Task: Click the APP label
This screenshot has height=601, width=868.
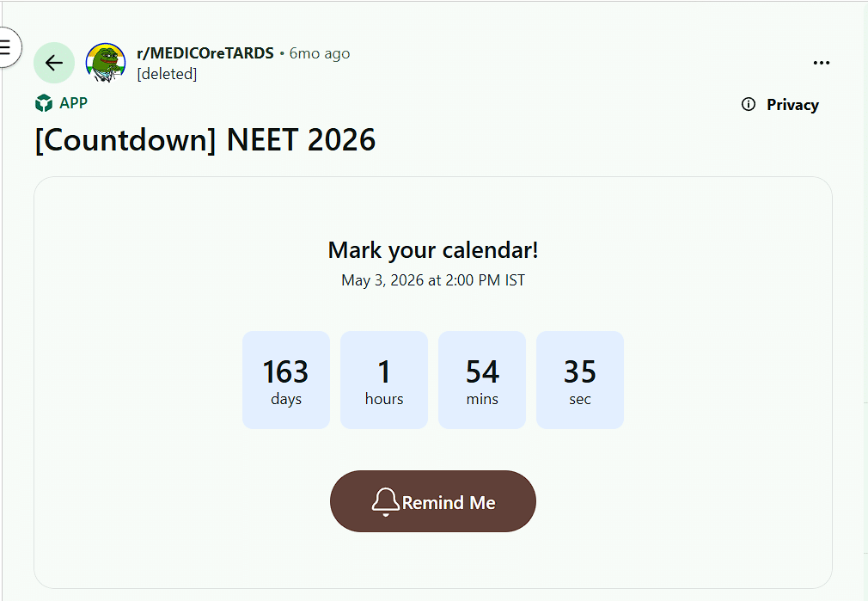Action: (74, 102)
